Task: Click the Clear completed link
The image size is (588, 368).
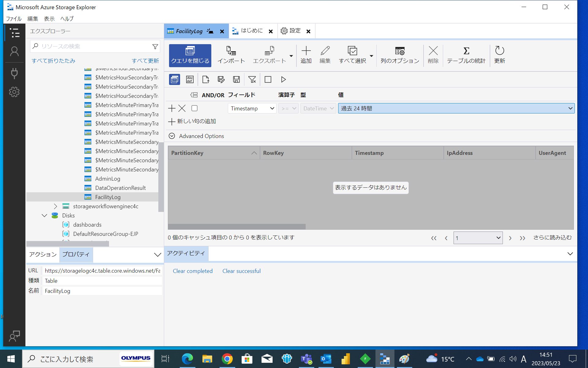Action: click(x=193, y=271)
